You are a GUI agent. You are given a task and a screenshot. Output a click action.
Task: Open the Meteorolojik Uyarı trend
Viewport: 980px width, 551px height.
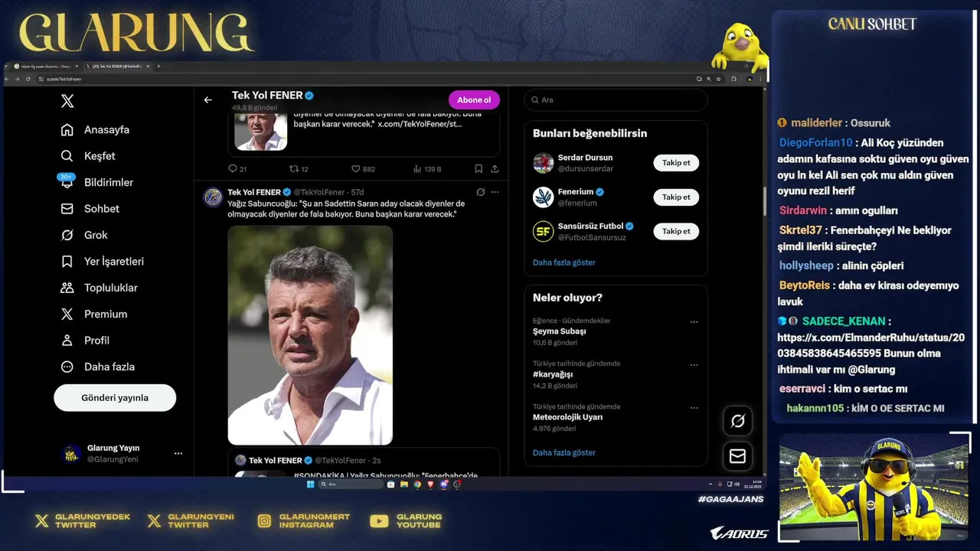tap(568, 417)
